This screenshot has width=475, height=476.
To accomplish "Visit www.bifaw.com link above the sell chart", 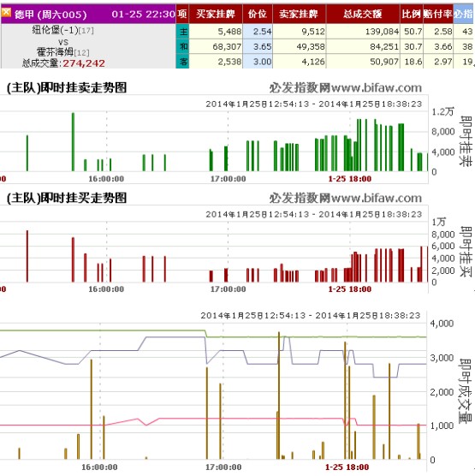I will [377, 87].
